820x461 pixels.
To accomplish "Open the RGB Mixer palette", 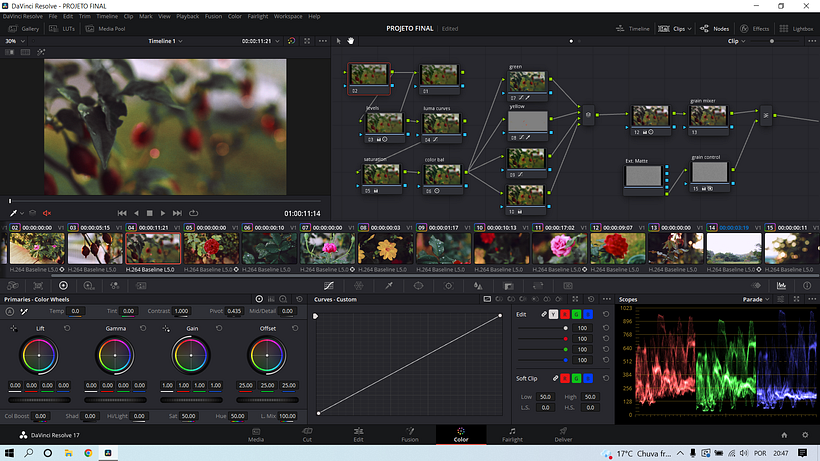I will pyautogui.click(x=115, y=286).
